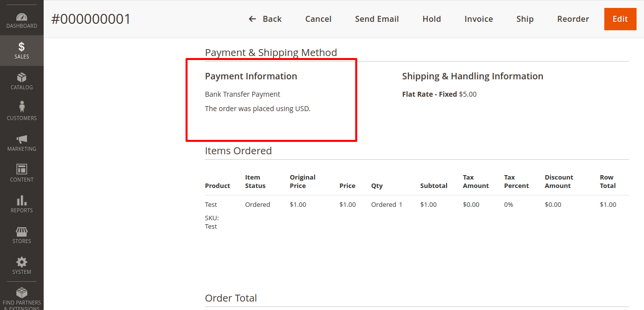The height and width of the screenshot is (310, 644).
Task: Click the Product column header
Action: coord(217,186)
